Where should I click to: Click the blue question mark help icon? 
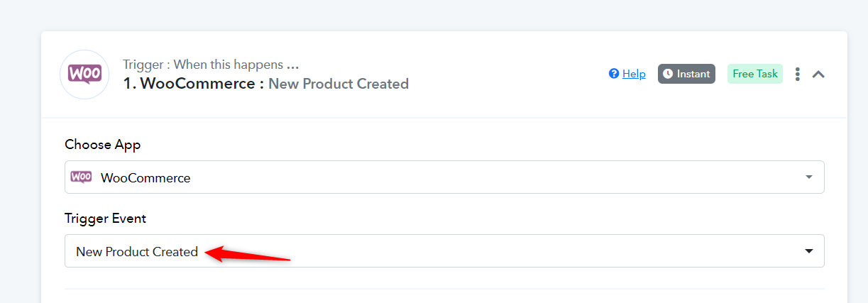[x=614, y=74]
